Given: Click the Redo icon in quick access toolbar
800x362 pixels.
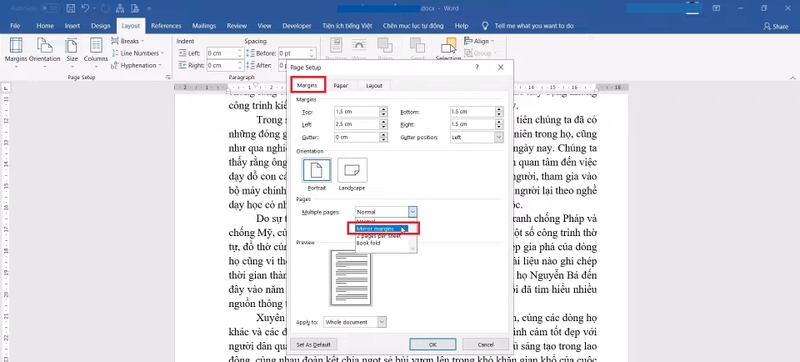Looking at the screenshot, I should point(106,8).
